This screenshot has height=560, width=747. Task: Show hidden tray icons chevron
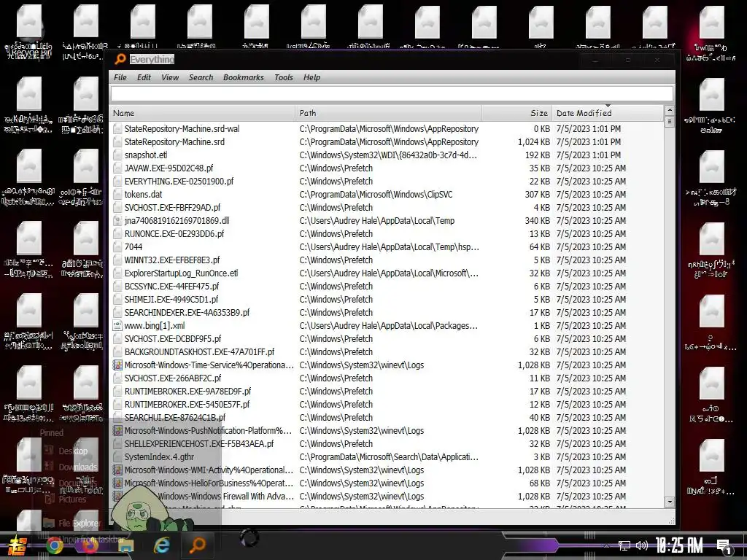tap(606, 545)
